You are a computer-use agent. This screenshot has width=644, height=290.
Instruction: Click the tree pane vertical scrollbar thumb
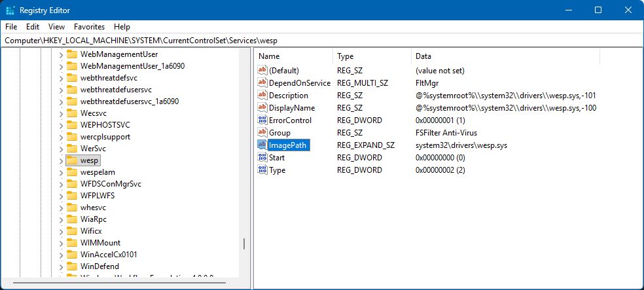[244, 244]
